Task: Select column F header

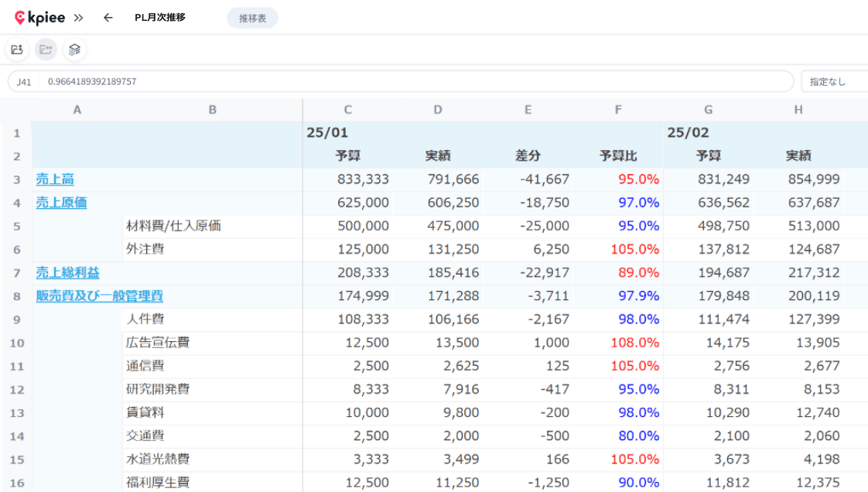Action: tap(618, 110)
